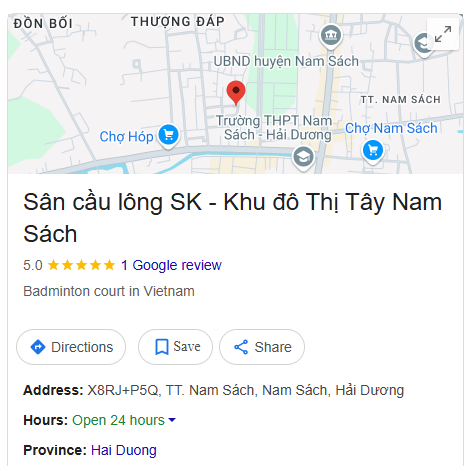Viewport: 474px width, 466px height.
Task: Click the Chợ Nam Sách map label
Action: 391,128
